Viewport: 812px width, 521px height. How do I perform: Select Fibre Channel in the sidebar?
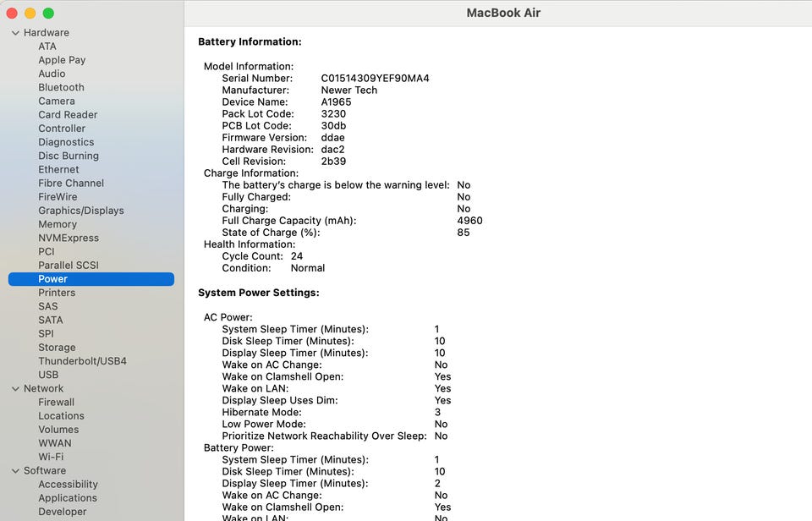[71, 184]
